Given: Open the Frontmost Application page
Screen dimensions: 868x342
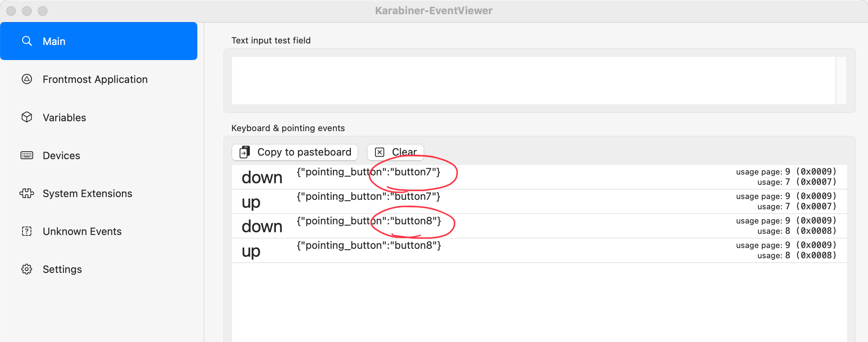Looking at the screenshot, I should (95, 79).
